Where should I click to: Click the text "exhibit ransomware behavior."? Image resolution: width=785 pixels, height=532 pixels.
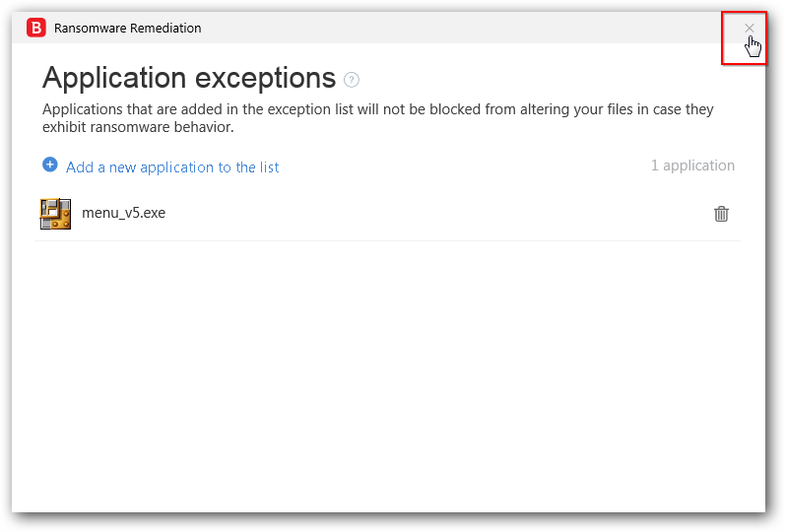pyautogui.click(x=138, y=127)
